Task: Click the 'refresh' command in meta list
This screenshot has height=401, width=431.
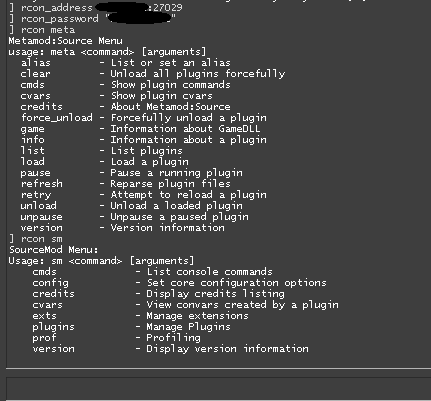Action: tap(42, 184)
